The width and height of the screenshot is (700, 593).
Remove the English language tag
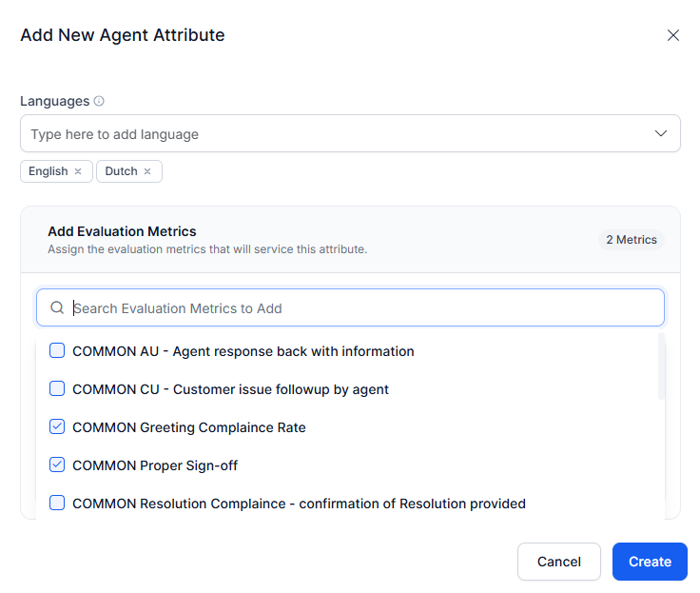(x=78, y=171)
